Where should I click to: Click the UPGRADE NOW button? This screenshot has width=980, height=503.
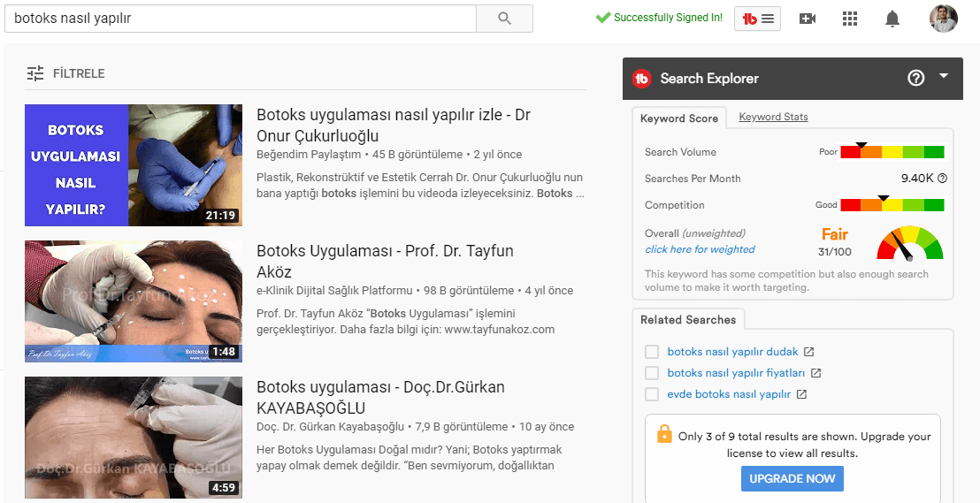pos(792,478)
